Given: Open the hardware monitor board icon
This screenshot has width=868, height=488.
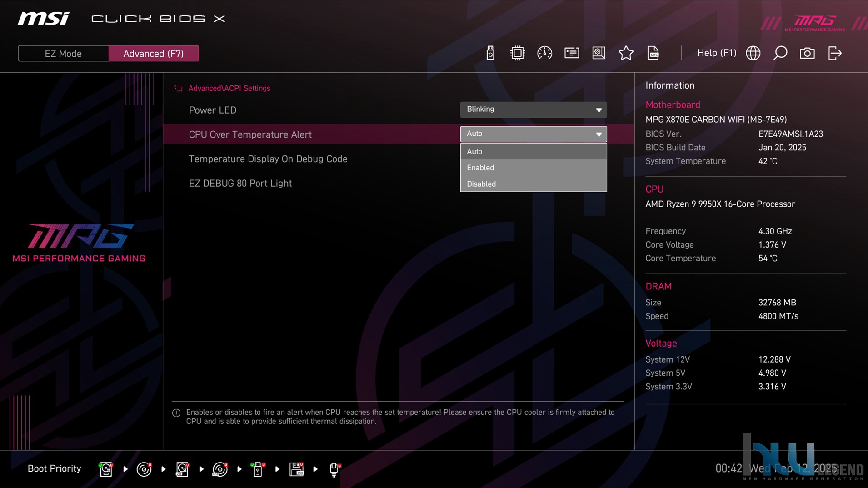Looking at the screenshot, I should pyautogui.click(x=599, y=53).
